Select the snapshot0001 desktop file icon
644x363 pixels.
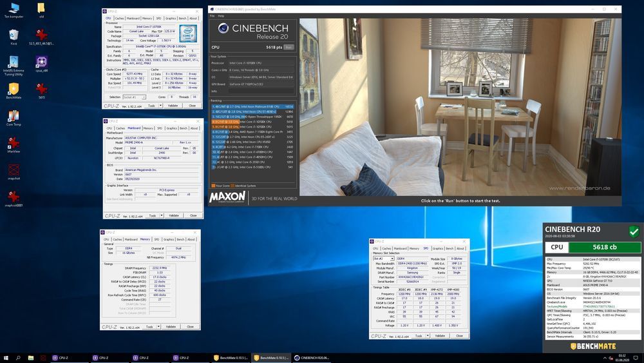click(14, 199)
